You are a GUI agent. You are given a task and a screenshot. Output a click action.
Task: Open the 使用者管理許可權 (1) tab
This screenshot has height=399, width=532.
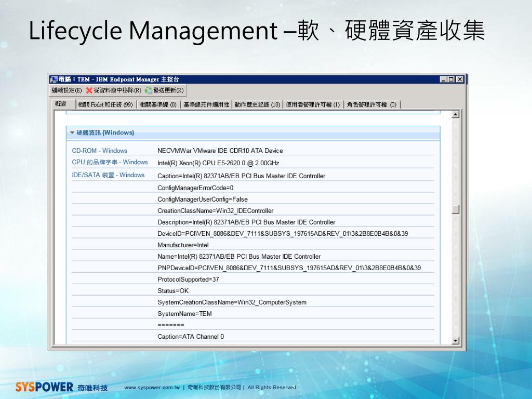coord(313,104)
